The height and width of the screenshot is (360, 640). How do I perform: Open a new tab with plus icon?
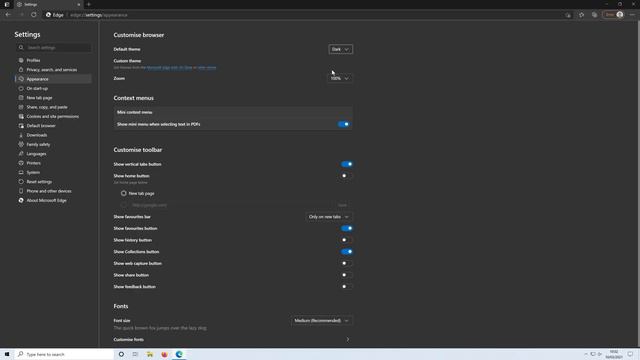coord(89,4)
